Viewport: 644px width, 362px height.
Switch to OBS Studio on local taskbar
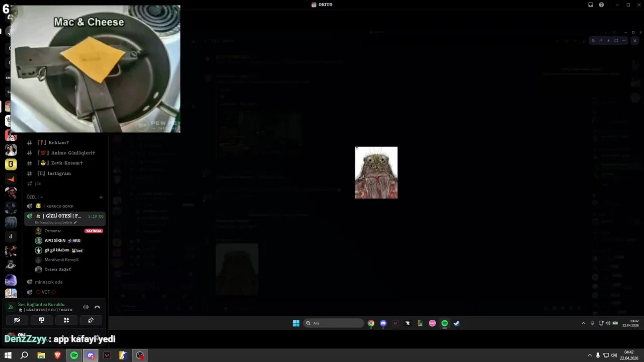(140, 355)
